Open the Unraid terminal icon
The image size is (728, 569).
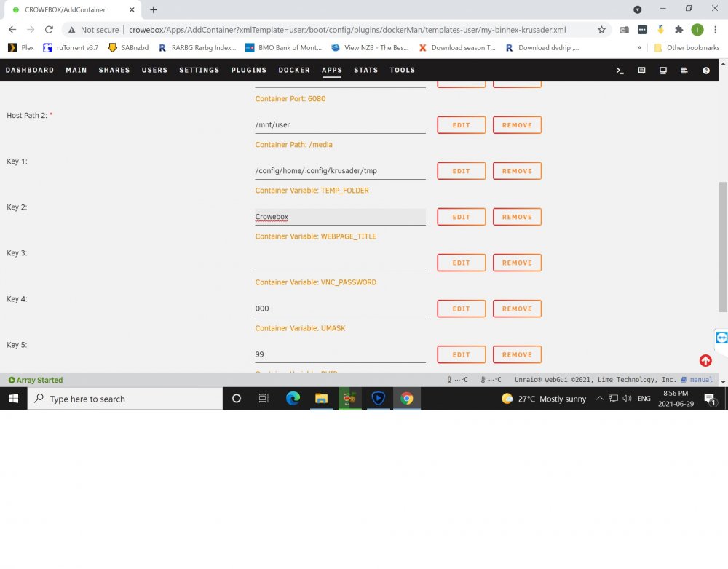click(x=620, y=71)
